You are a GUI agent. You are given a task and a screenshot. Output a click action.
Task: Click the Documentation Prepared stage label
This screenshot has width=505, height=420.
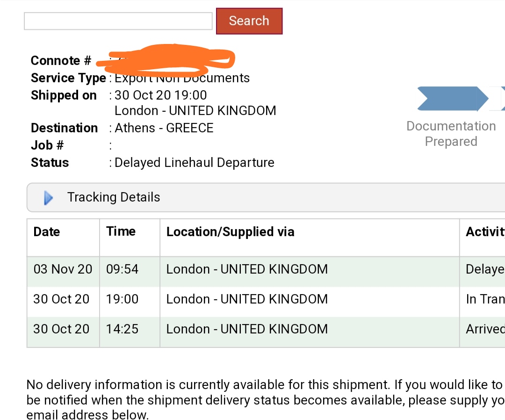point(451,134)
